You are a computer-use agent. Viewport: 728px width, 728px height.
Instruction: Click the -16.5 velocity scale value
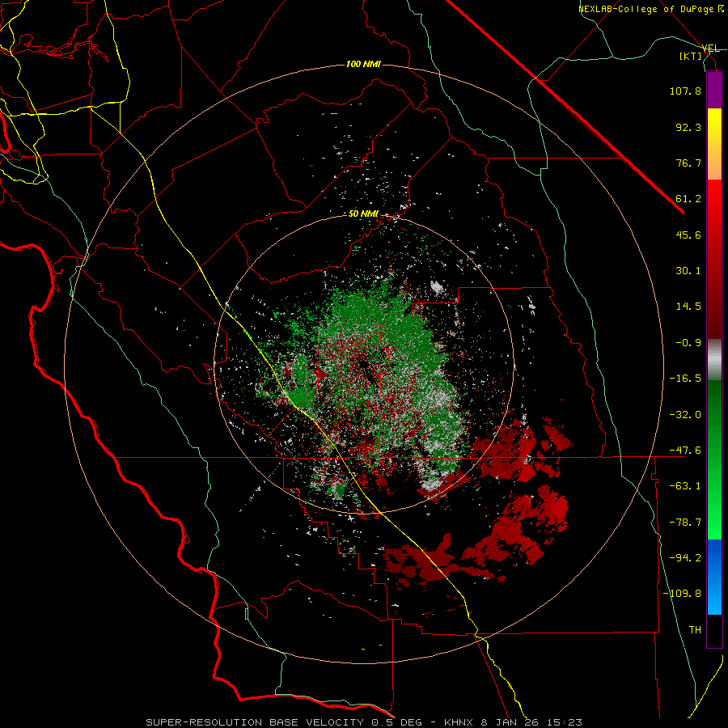(685, 379)
